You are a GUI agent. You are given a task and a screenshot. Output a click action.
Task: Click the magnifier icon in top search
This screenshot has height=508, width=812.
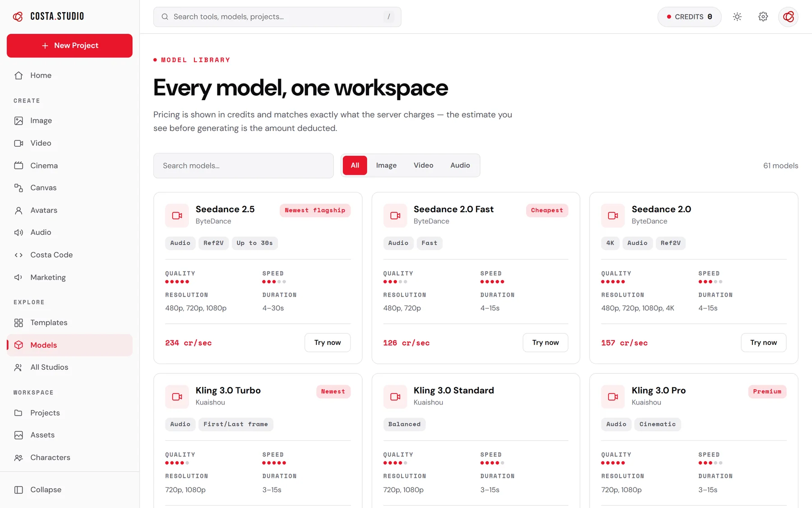(x=165, y=17)
